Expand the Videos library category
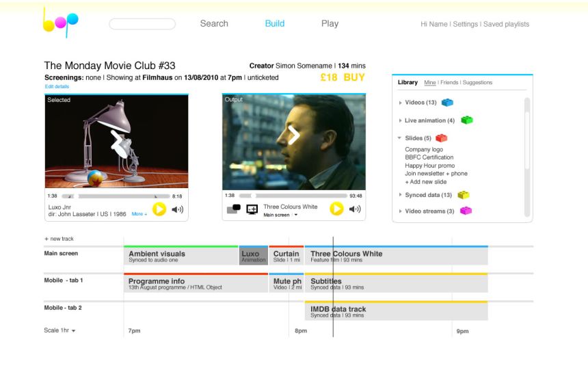The width and height of the screenshot is (588, 392). [400, 103]
